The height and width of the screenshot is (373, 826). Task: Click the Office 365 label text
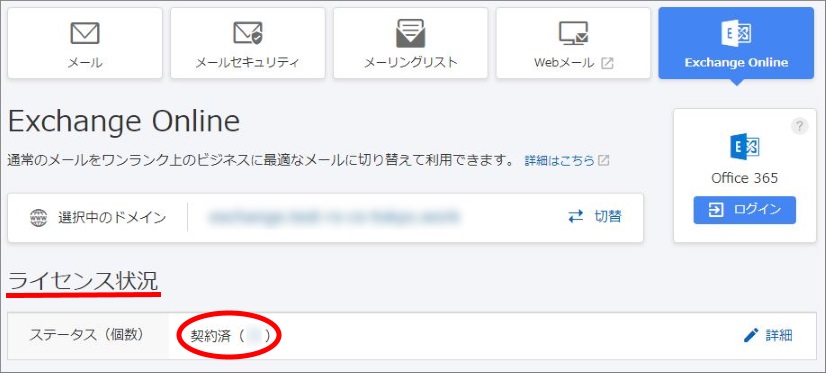click(x=744, y=179)
